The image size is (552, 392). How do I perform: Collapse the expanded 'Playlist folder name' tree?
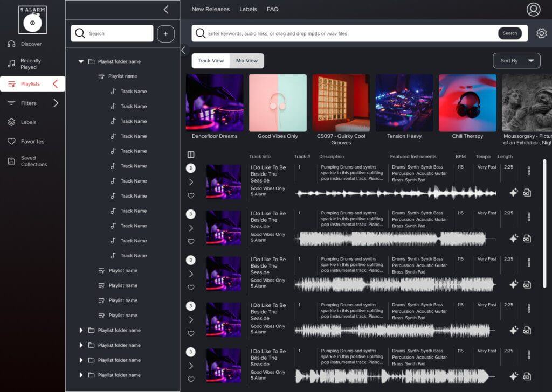point(81,61)
